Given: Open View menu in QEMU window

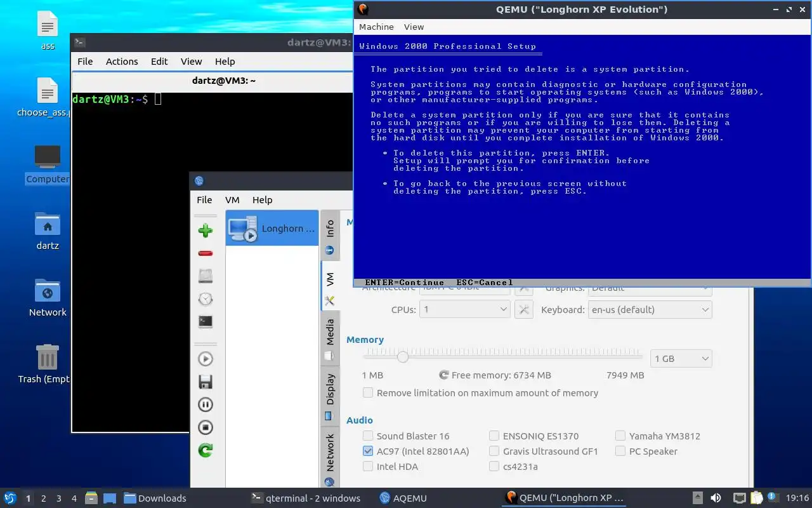Looking at the screenshot, I should click(414, 27).
